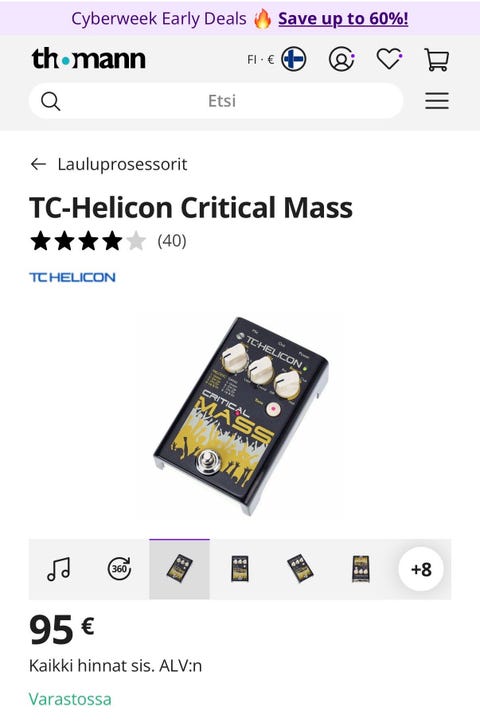Viewport: 480px width, 726px height.
Task: Open the TC Helicon brand logo
Action: click(x=72, y=277)
